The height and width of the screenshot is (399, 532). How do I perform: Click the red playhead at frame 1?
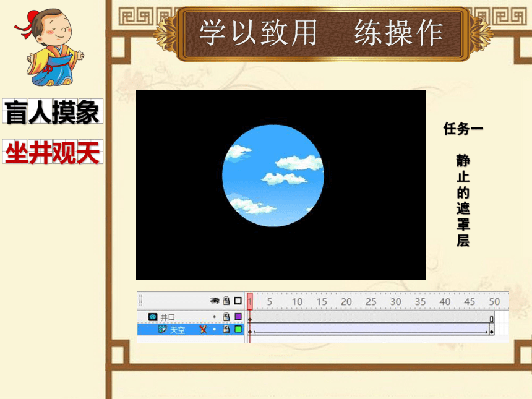click(x=250, y=301)
